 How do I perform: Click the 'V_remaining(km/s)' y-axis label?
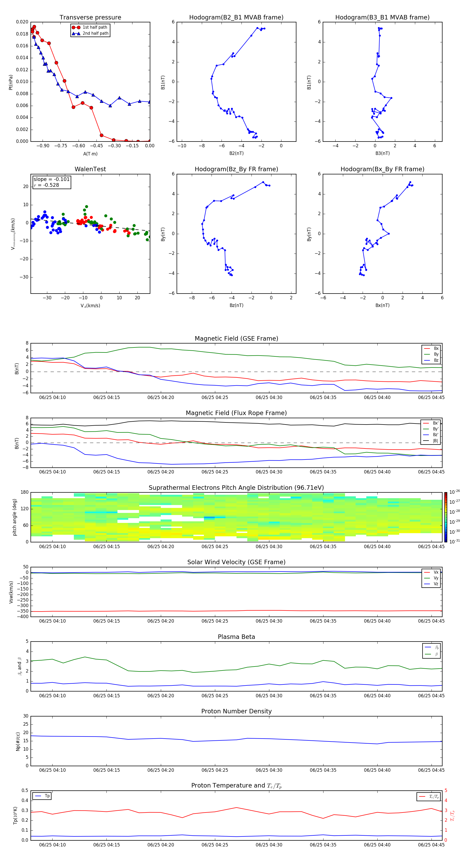pyautogui.click(x=13, y=234)
